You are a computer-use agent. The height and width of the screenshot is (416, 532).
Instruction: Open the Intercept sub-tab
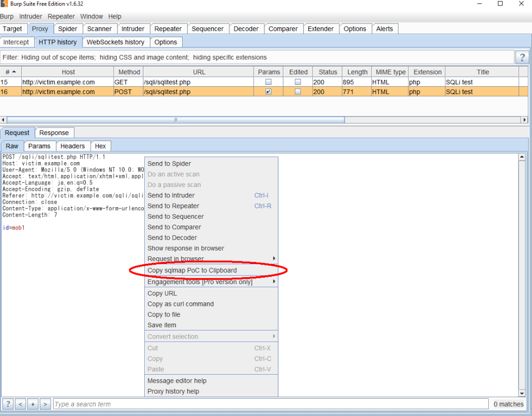(16, 42)
